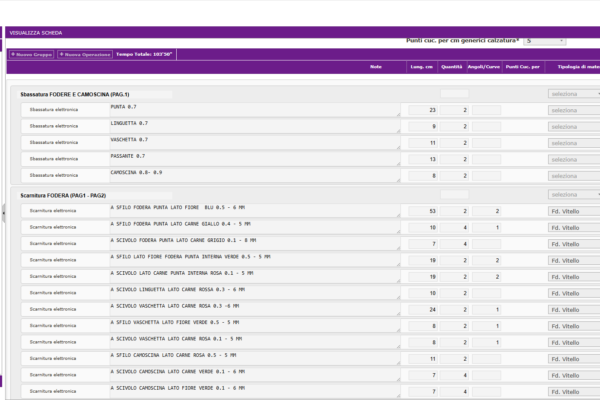The height and width of the screenshot is (400, 600).
Task: Open the Punti cuc. per cm dropdown
Action: point(544,41)
